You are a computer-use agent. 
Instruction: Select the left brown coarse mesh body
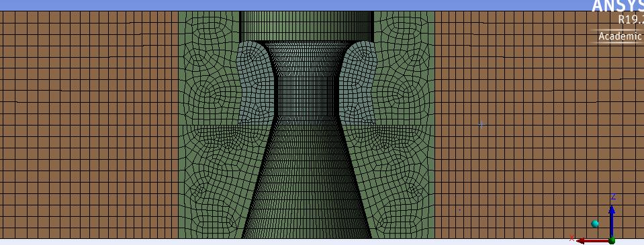(89, 125)
